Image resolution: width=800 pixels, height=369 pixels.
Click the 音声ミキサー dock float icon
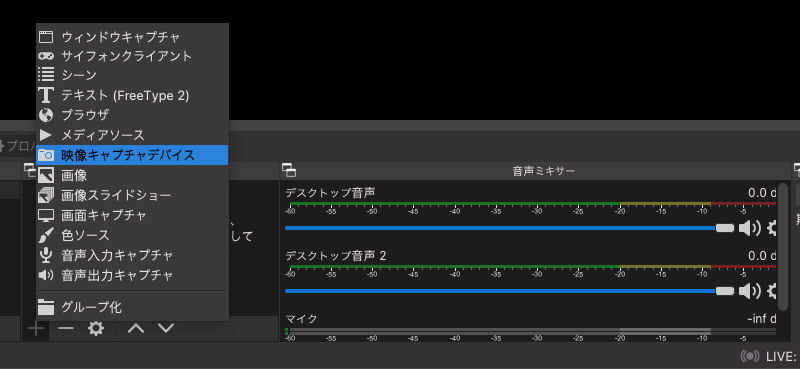pyautogui.click(x=289, y=170)
